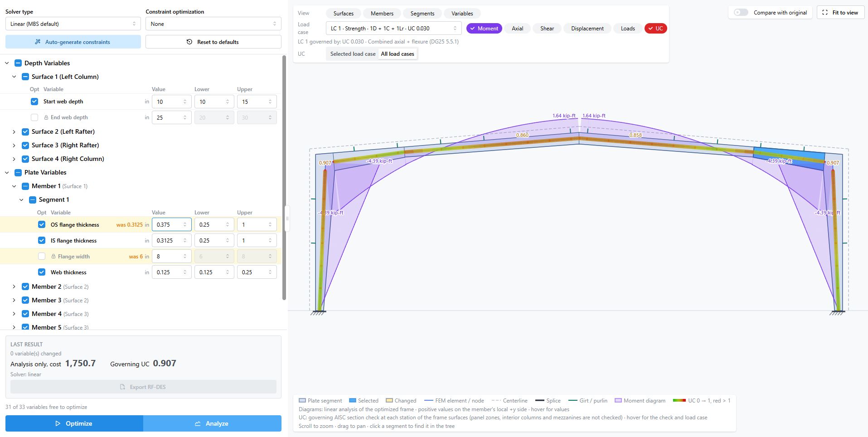Toggle Compare with original switch
The width and height of the screenshot is (868, 437).
point(741,12)
